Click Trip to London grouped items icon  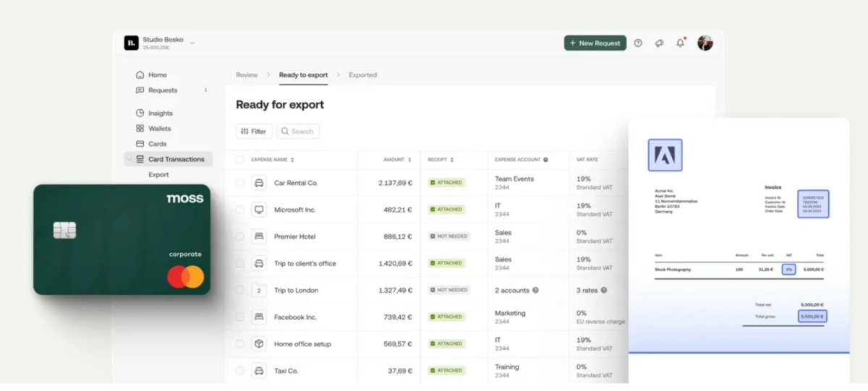point(259,290)
